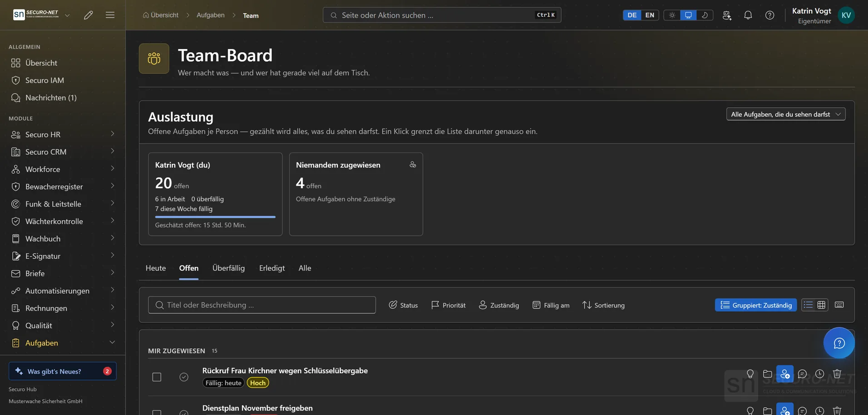Screen dimensions: 868x415
Task: Open the Sortierung filter
Action: (x=603, y=305)
